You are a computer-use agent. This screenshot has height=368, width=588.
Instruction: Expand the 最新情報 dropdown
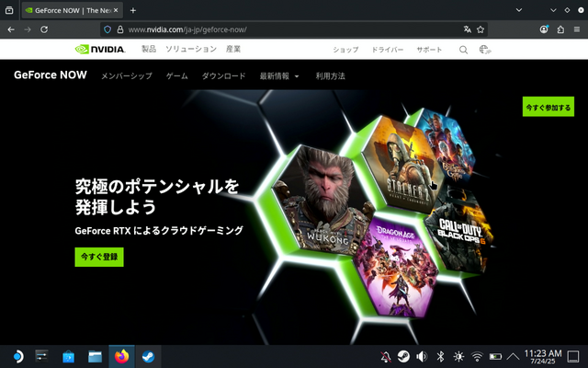[279, 75]
